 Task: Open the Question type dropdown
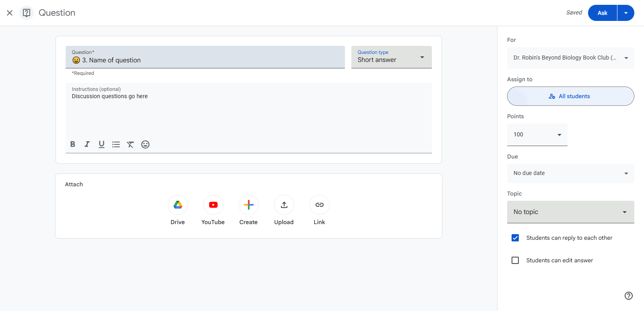(392, 57)
